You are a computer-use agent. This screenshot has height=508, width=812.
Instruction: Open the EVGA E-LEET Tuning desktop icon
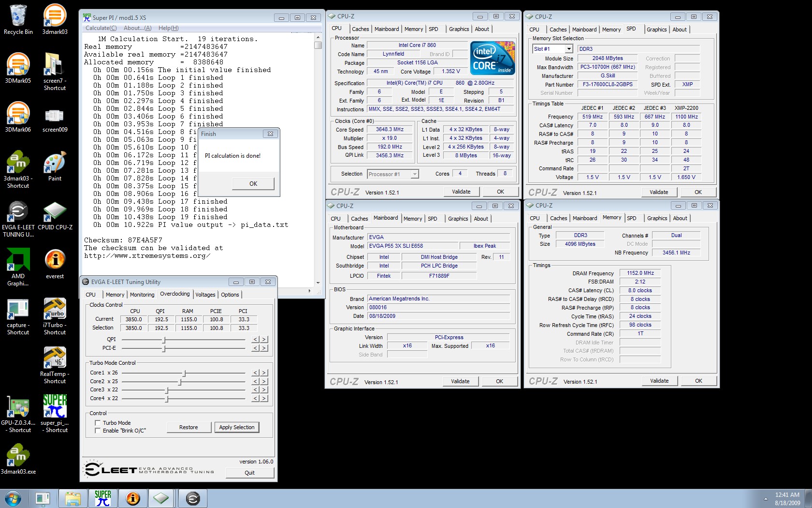(18, 218)
